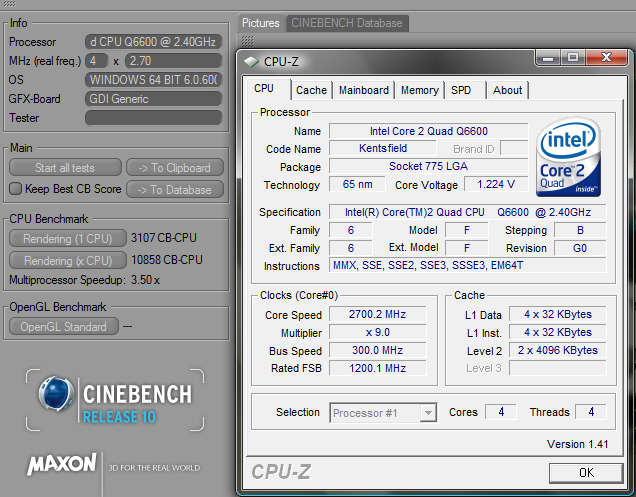636x497 pixels.
Task: Click the Stepping value B
Action: [580, 230]
